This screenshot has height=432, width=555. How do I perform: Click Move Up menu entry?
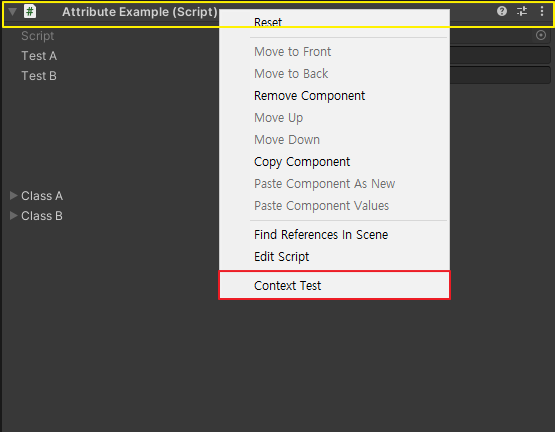tap(334, 118)
